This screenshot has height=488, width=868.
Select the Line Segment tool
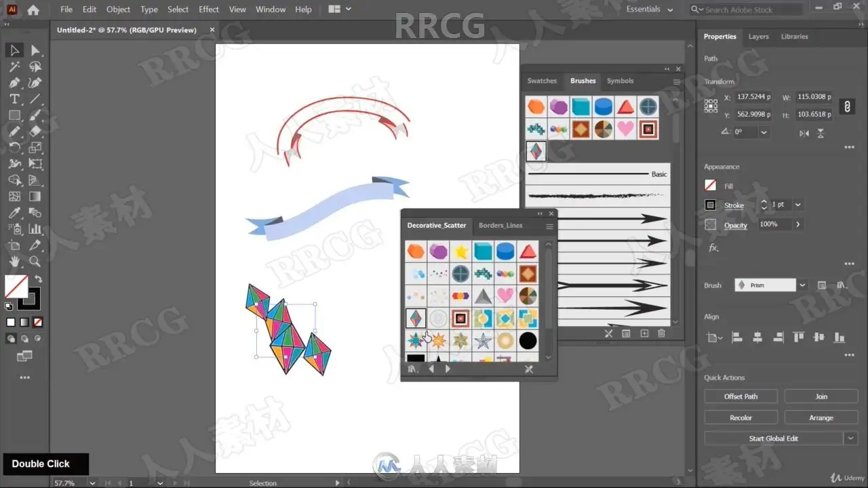[x=35, y=99]
